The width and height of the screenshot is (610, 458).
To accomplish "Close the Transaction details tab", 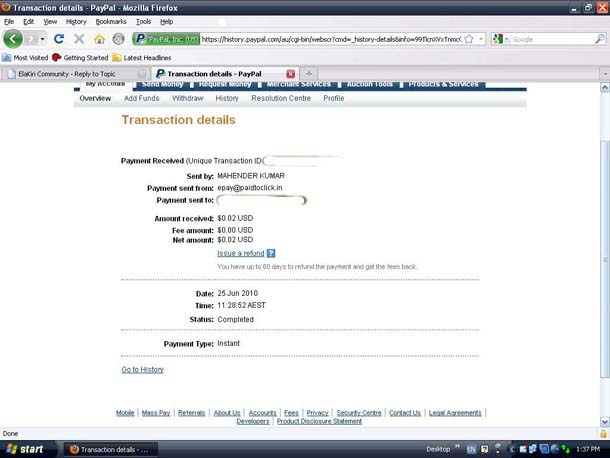I will pos(291,74).
